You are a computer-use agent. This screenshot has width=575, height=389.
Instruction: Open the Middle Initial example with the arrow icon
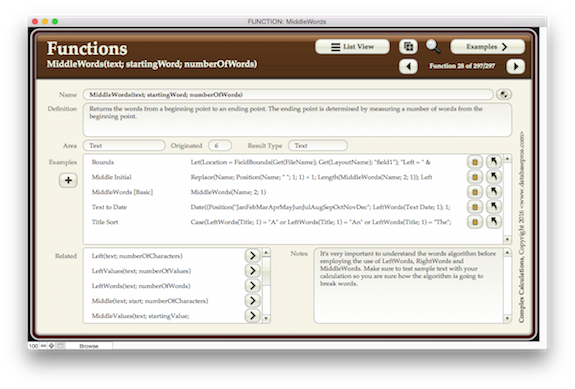click(494, 177)
